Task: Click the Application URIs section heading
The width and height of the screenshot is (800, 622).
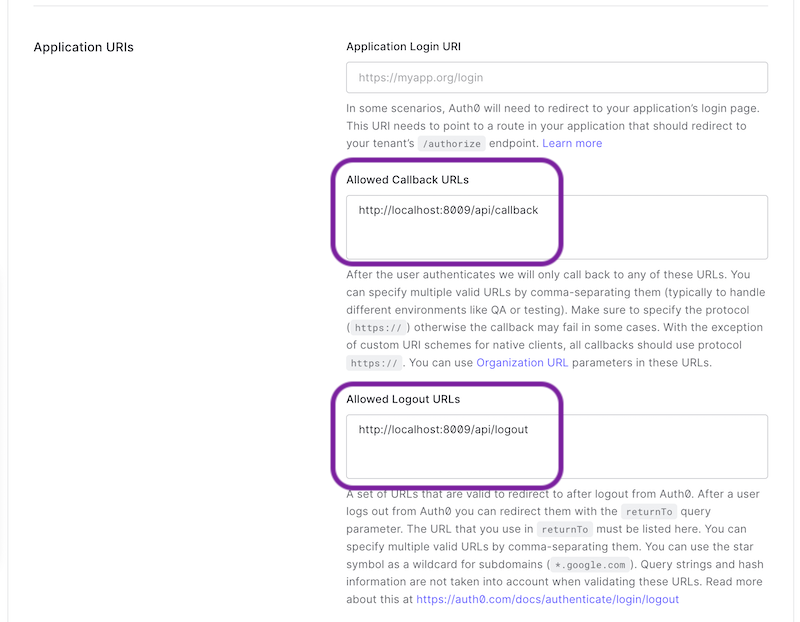Action: coord(84,47)
